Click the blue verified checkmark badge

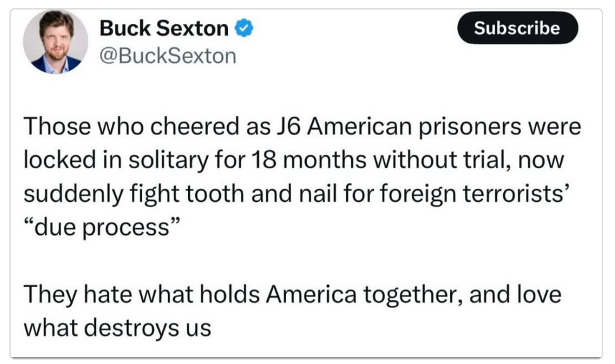244,28
